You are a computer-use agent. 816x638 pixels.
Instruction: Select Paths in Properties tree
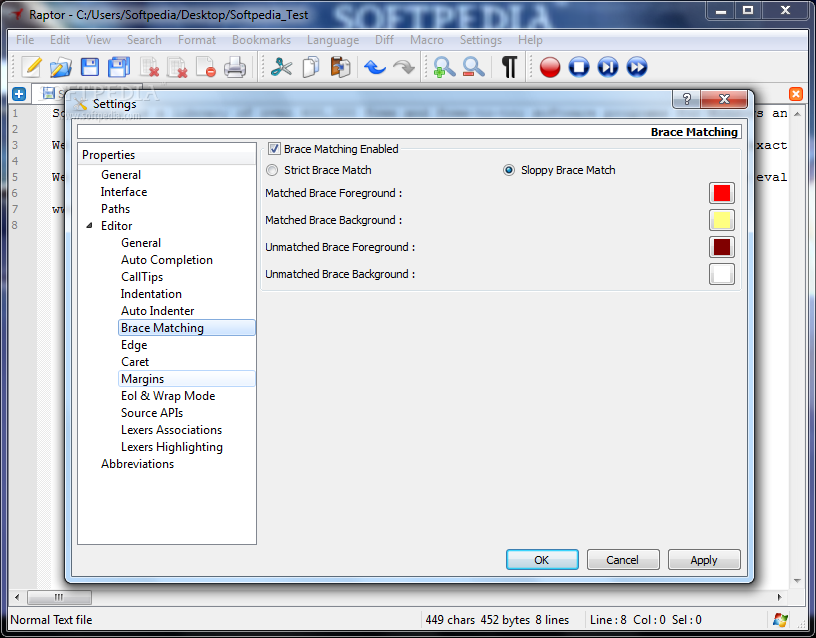click(x=116, y=209)
